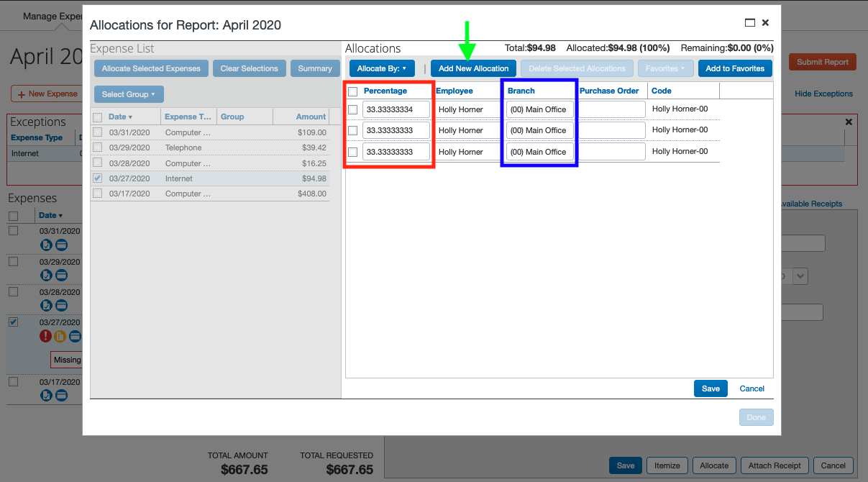Click yellow missing receipt icon on 03/27/2020 expense
868x482 pixels.
pos(60,336)
